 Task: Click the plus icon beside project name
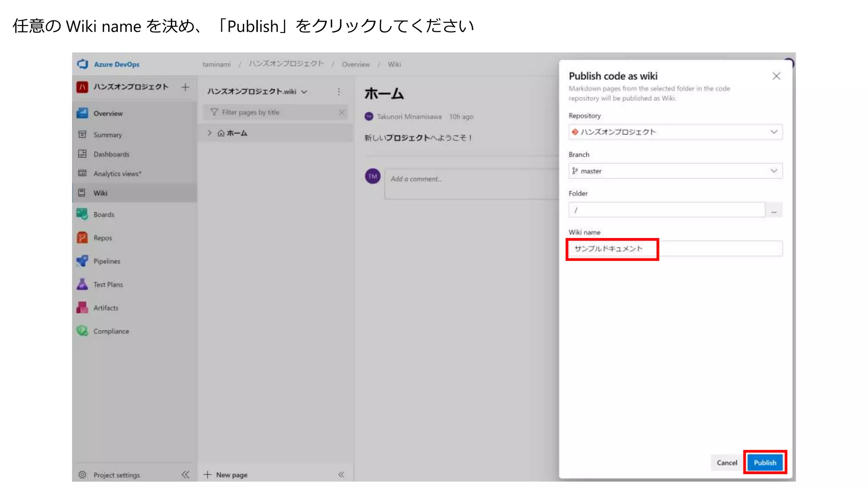click(x=185, y=87)
